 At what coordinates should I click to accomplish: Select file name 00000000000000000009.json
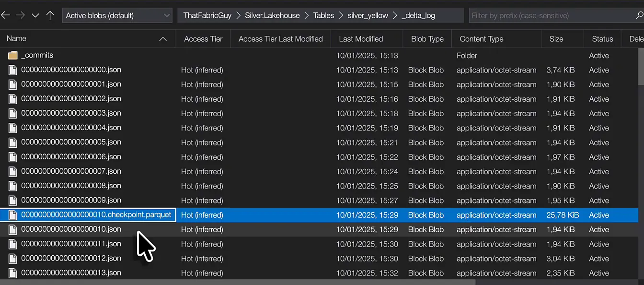click(71, 200)
